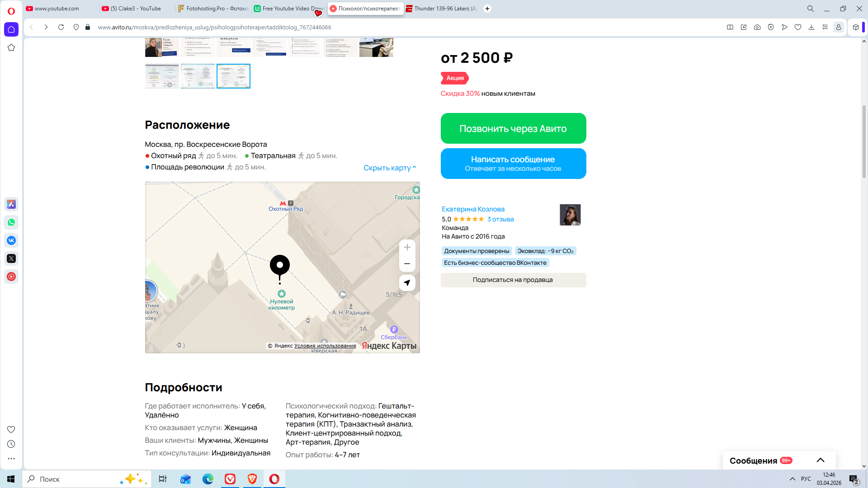
Task: Zoom in on the Yandex map
Action: 407,247
